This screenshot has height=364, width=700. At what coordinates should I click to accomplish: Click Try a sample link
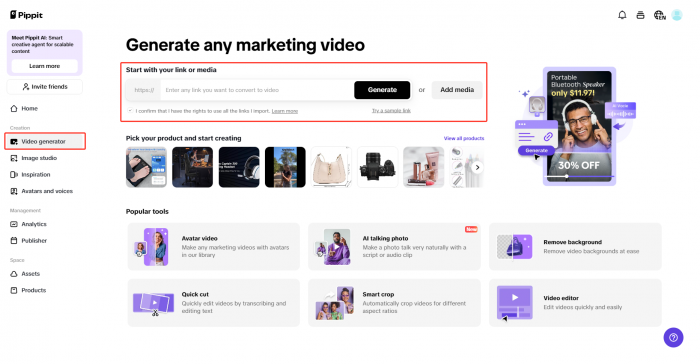coord(391,110)
